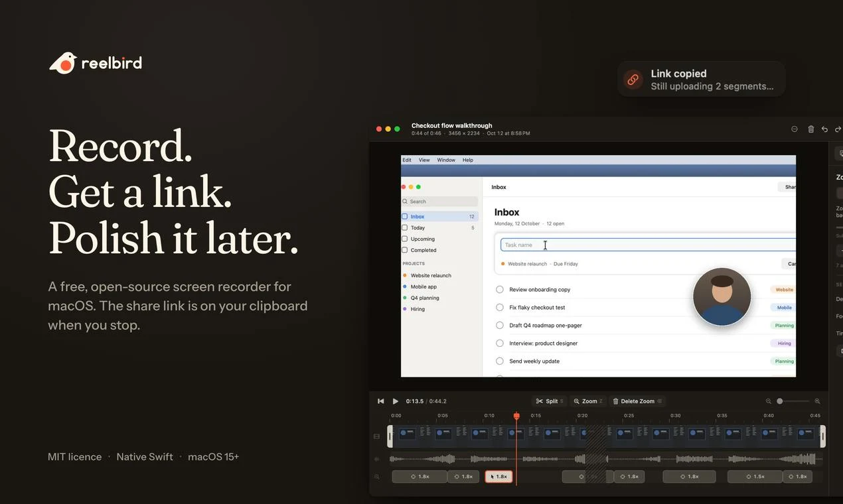The image size is (843, 504).
Task: Open the Window menu in the recording preview
Action: tap(446, 160)
